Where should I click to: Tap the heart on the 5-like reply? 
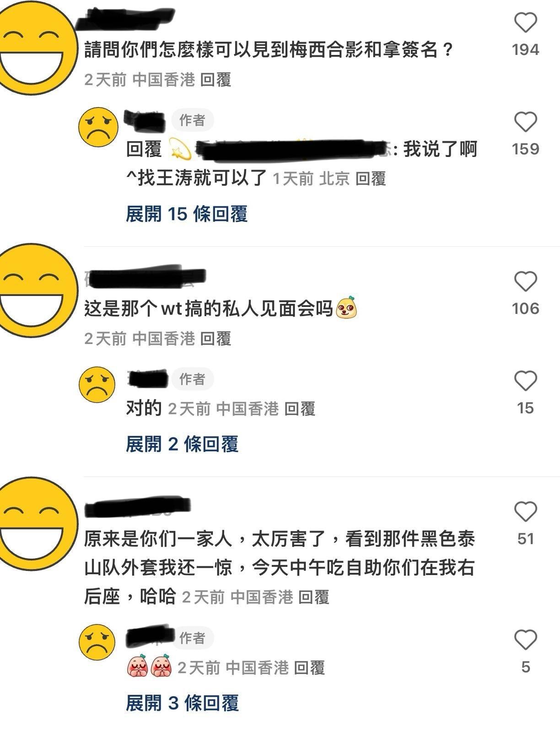click(525, 640)
